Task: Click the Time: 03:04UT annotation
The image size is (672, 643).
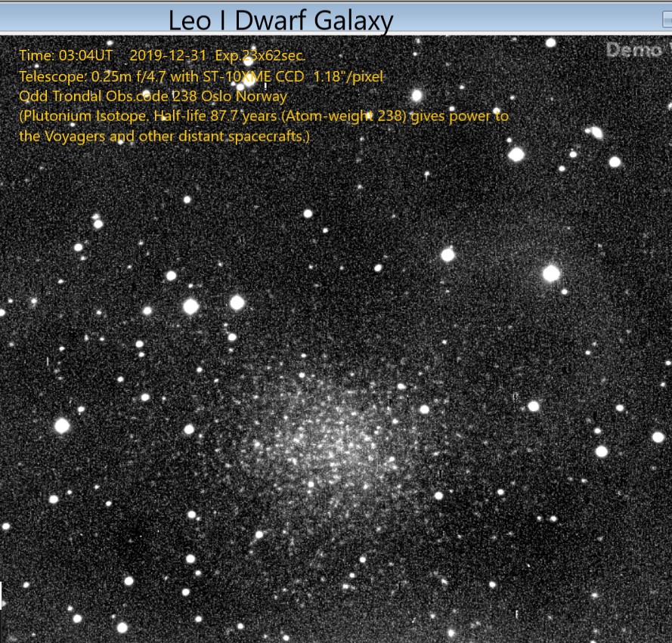Action: [x=65, y=56]
